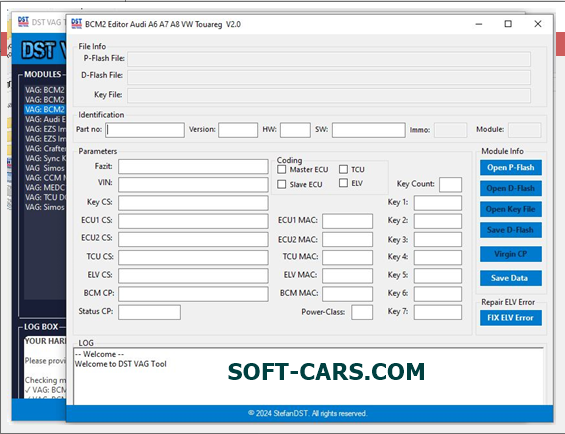
Task: Tick the ELV coding checkbox
Action: [x=343, y=183]
